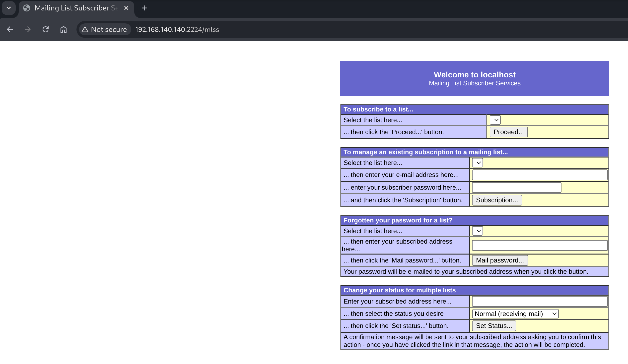The width and height of the screenshot is (628, 364).
Task: Focus the manage subscription e-mail address field
Action: (x=540, y=175)
